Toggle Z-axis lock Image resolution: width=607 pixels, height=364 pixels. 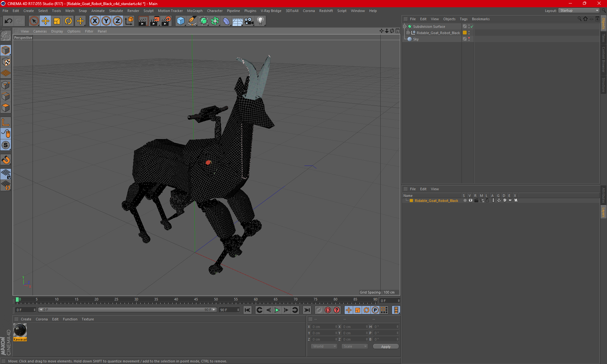118,21
